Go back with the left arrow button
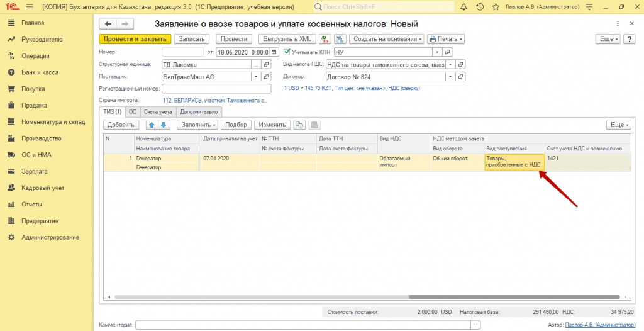This screenshot has height=331, width=644. point(108,24)
